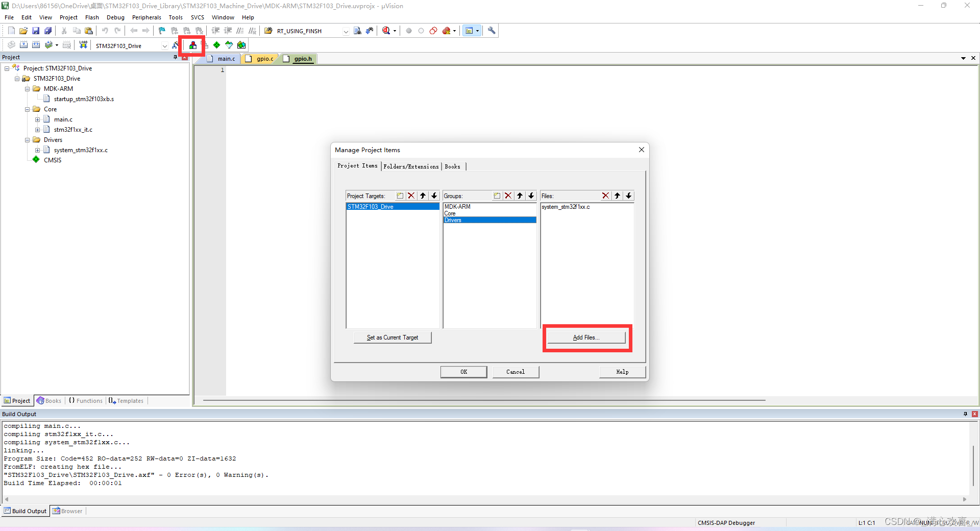This screenshot has height=531, width=980.
Task: Expand system_stm32f1xx.c in the project tree
Action: click(x=38, y=150)
